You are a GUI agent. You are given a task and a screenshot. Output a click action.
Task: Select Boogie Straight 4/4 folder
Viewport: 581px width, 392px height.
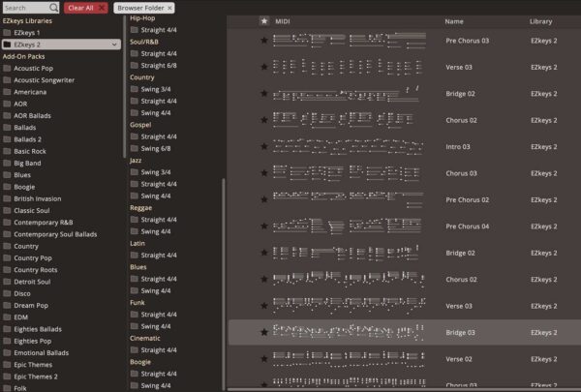pyautogui.click(x=153, y=374)
